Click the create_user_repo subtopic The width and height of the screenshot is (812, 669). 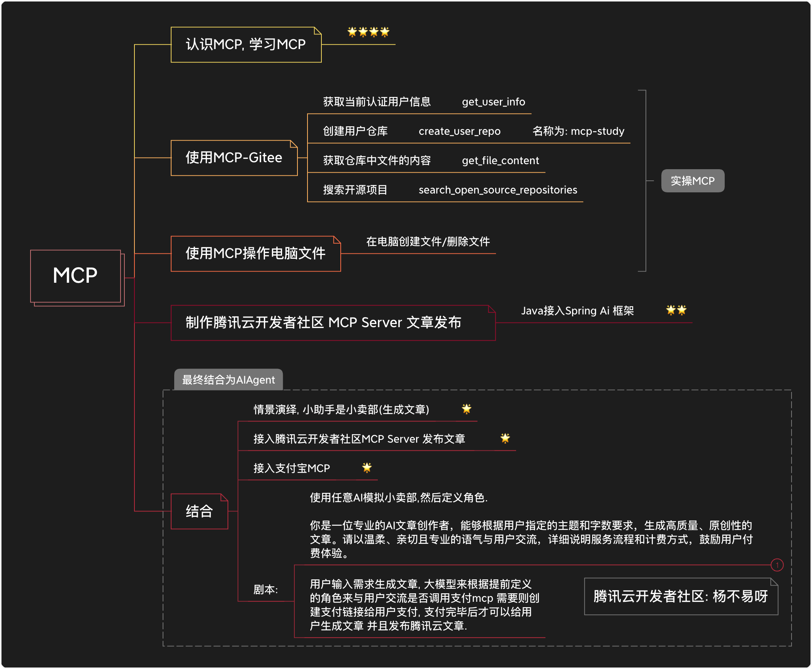point(459,131)
